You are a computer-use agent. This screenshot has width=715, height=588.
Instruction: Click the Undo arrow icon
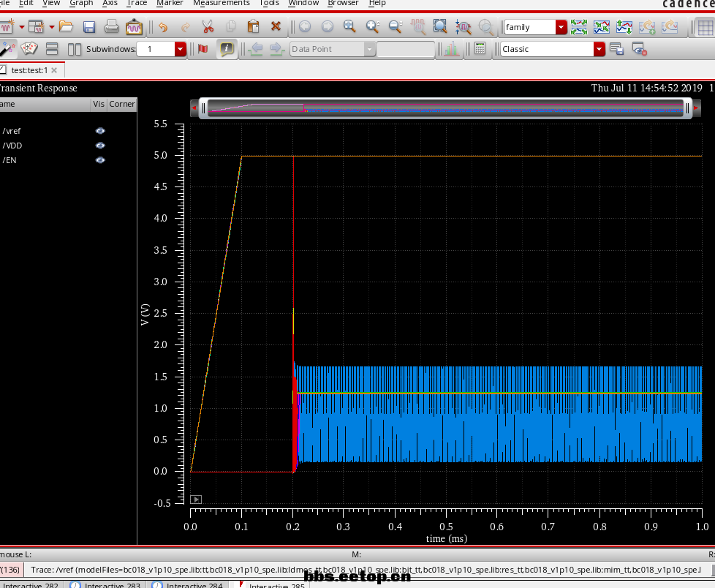pyautogui.click(x=162, y=27)
